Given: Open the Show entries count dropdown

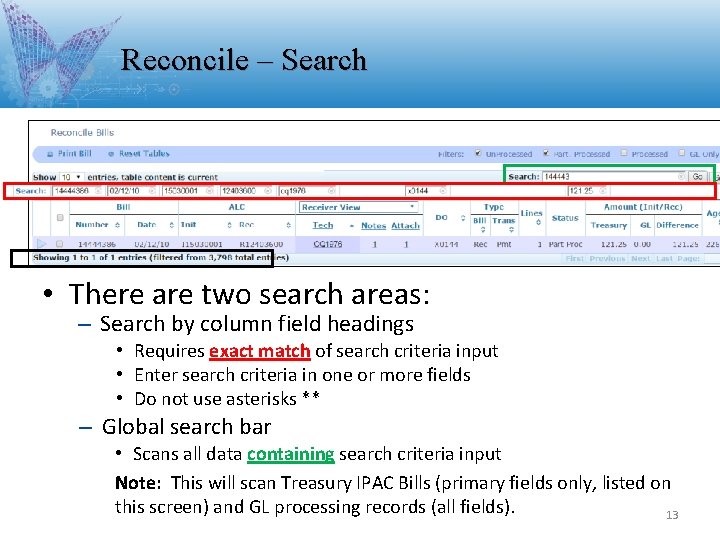Looking at the screenshot, I should tap(71, 177).
